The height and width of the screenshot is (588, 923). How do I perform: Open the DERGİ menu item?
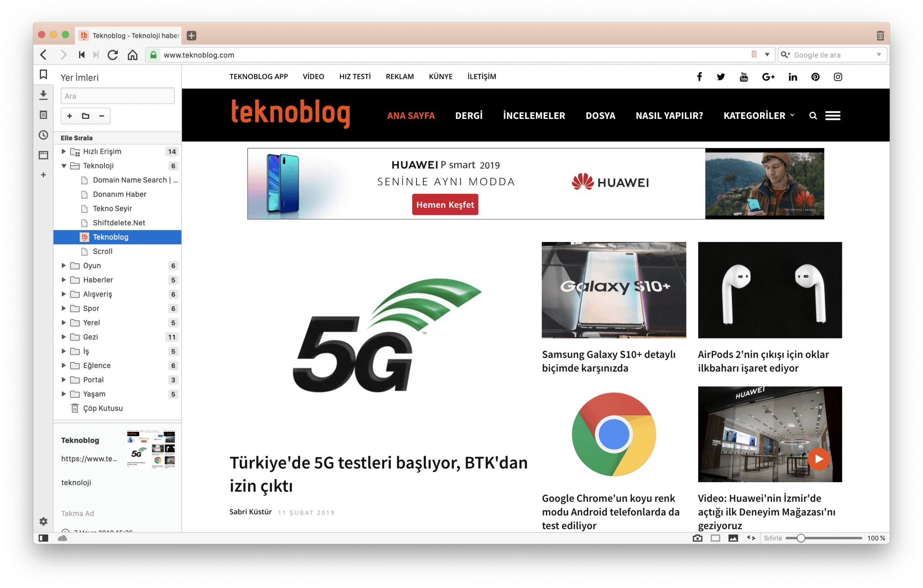(x=469, y=116)
